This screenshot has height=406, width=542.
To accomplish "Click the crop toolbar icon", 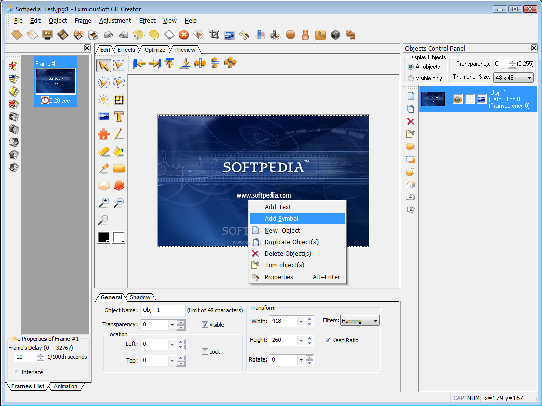I will (x=214, y=35).
